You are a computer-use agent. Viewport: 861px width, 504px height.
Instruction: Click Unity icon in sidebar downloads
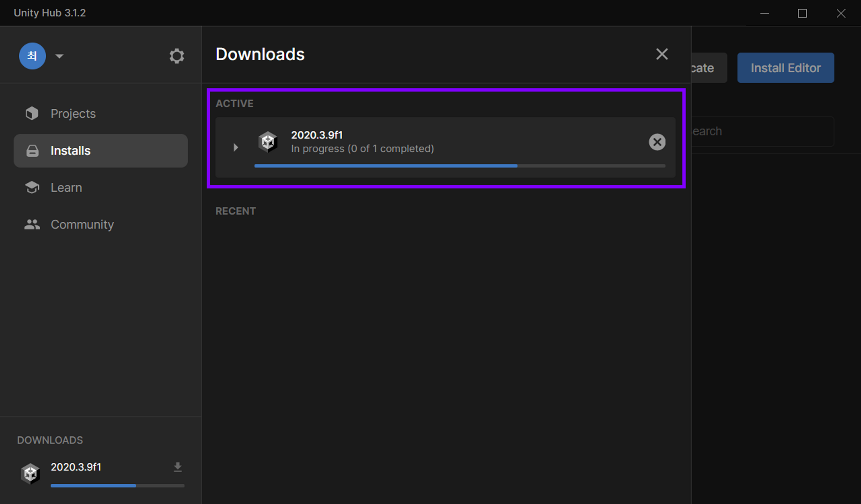30,474
